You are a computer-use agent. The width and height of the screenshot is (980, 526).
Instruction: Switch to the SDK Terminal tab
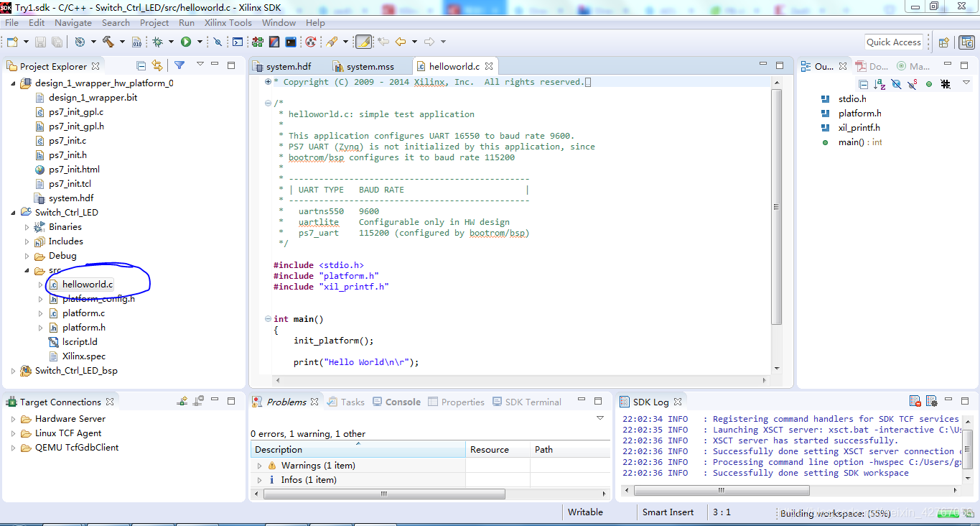[x=526, y=402]
